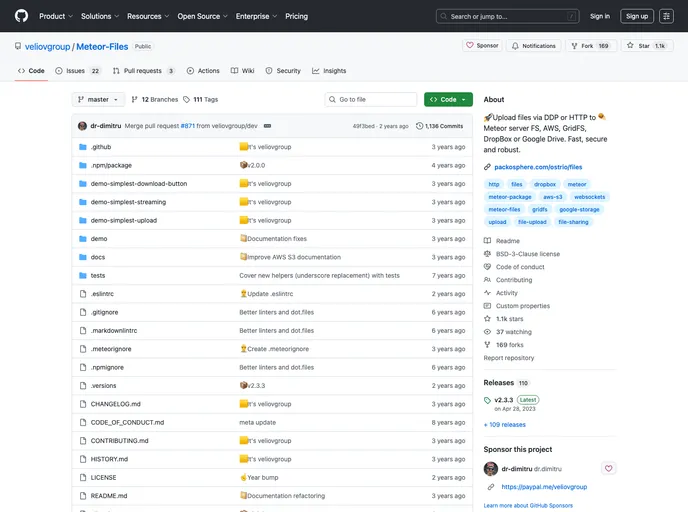688x512 pixels.
Task: Open the + 109 releases link
Action: point(505,425)
